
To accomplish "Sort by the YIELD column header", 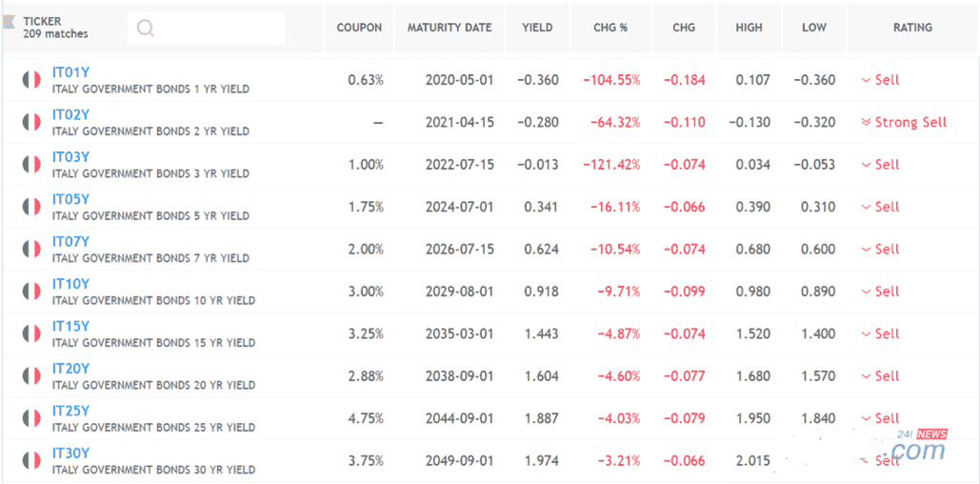I will click(537, 28).
